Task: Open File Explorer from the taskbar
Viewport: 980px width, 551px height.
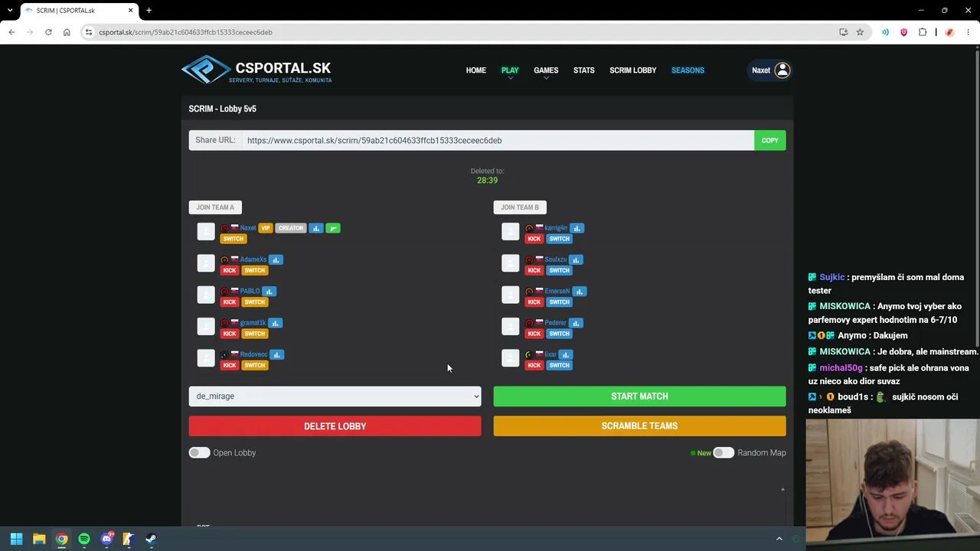Action: click(39, 539)
